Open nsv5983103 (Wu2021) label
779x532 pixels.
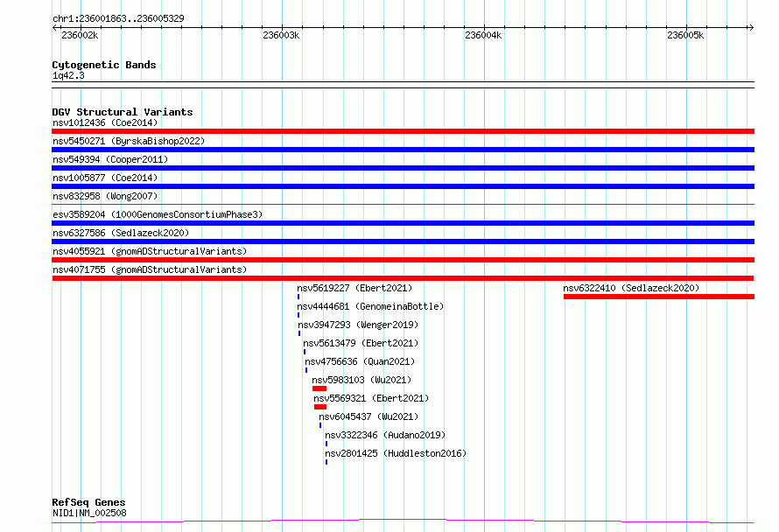(x=361, y=380)
